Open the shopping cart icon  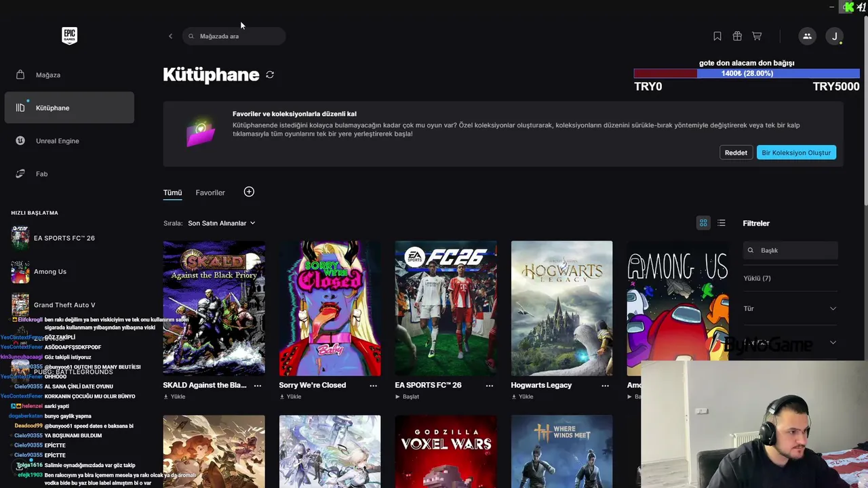point(757,36)
